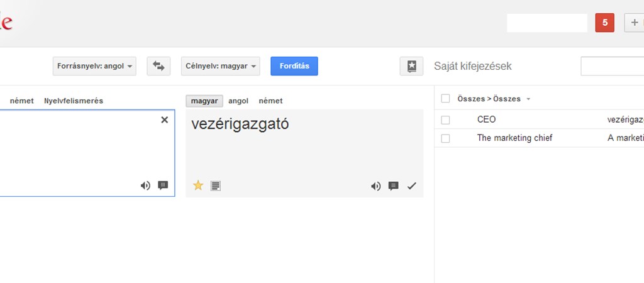Tick the CEO phrase checkbox

[445, 120]
